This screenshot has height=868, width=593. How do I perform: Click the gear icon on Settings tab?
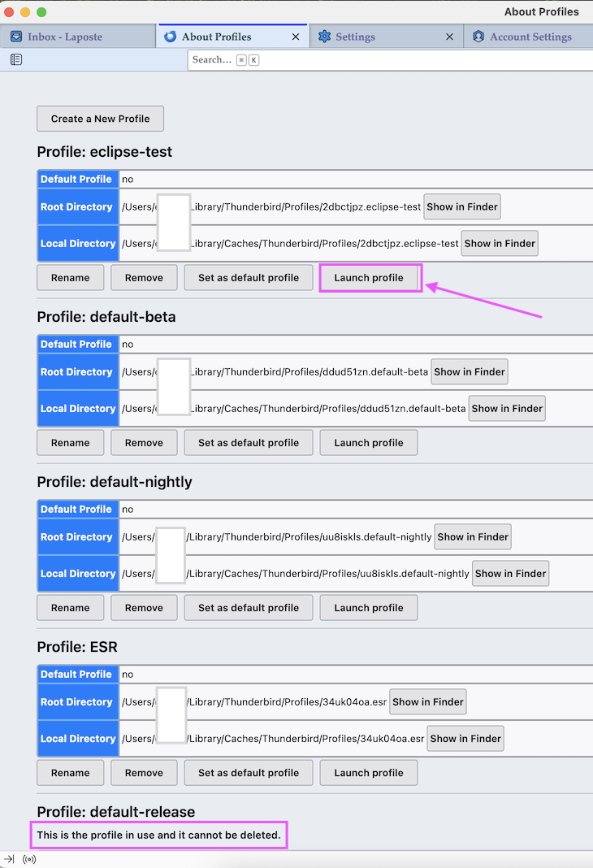[x=325, y=37]
